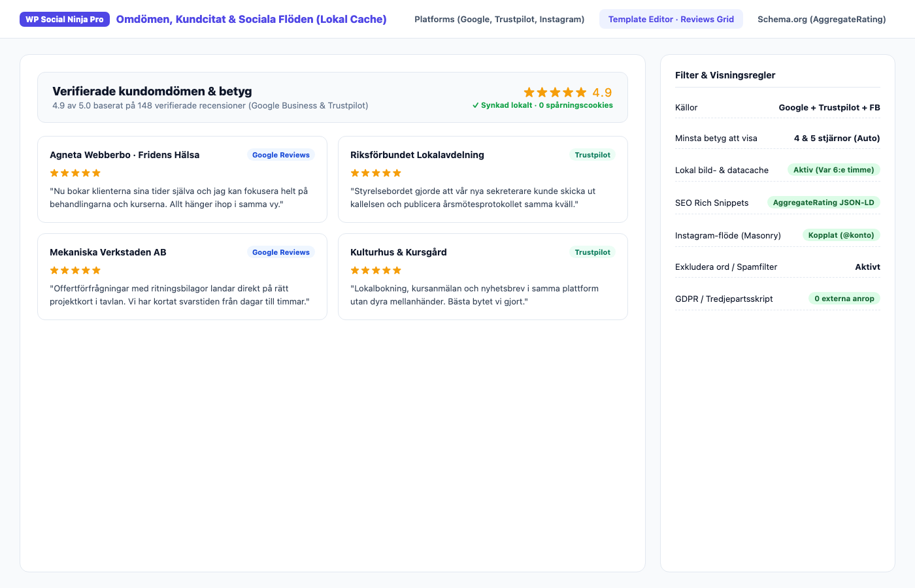Click the quote beginning "Styrelsebordet gjorde"
This screenshot has width=915, height=588.
coord(473,197)
